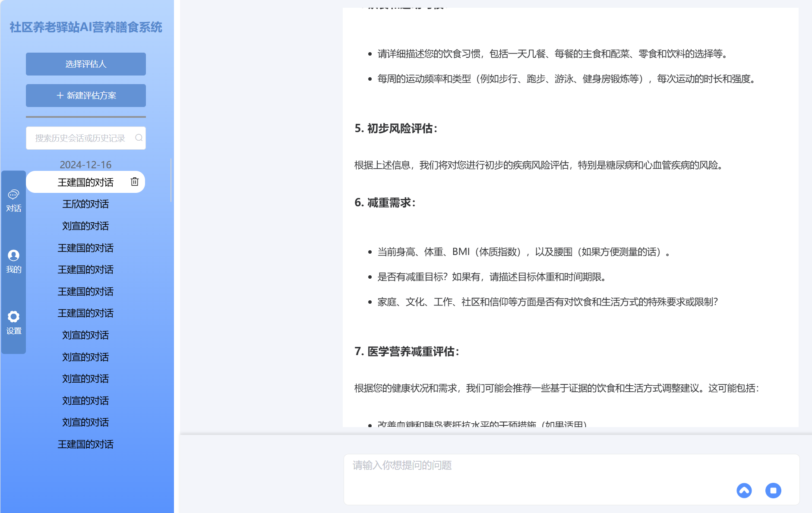
Task: Send the message with the up-arrow icon
Action: tap(744, 491)
